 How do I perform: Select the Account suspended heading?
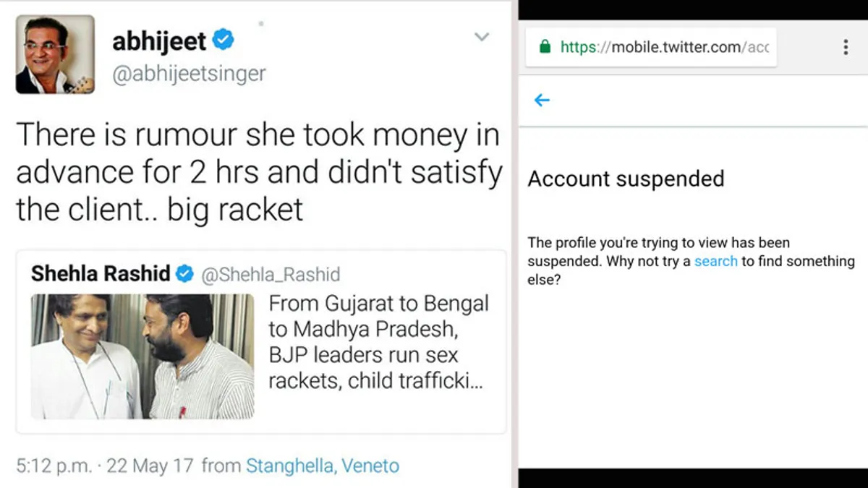tap(626, 179)
